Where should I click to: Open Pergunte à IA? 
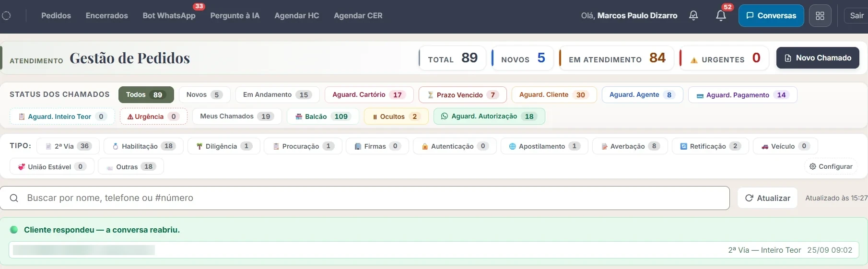point(235,15)
